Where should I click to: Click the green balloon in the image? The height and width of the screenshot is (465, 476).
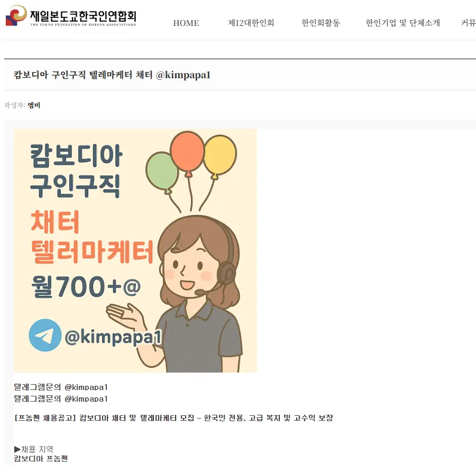(x=162, y=172)
